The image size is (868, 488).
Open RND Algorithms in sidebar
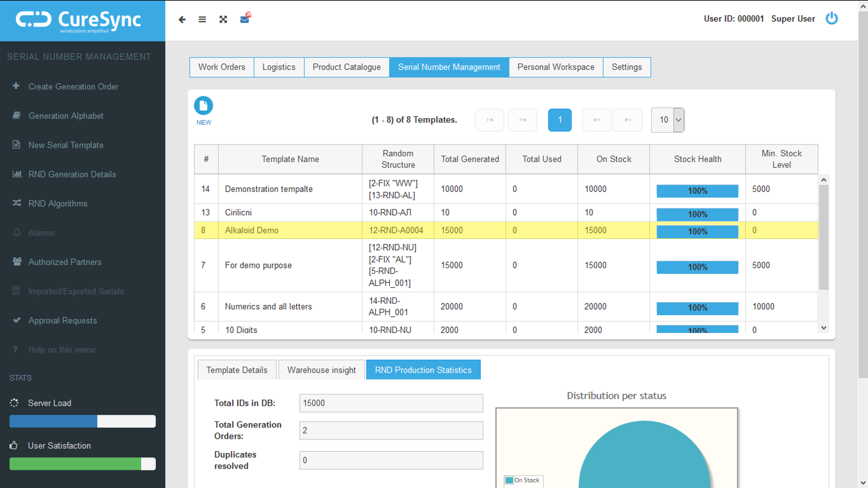tap(58, 203)
